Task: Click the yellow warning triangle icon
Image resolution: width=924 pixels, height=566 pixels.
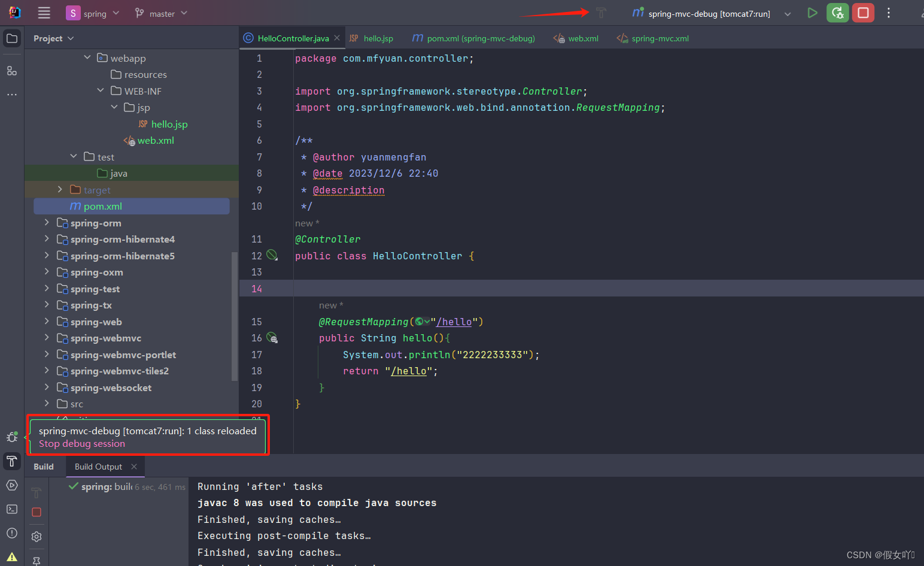Action: coord(12,557)
